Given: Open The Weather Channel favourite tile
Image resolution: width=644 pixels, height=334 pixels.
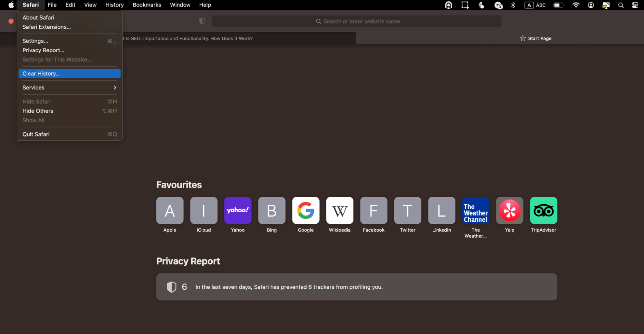Looking at the screenshot, I should click(476, 210).
